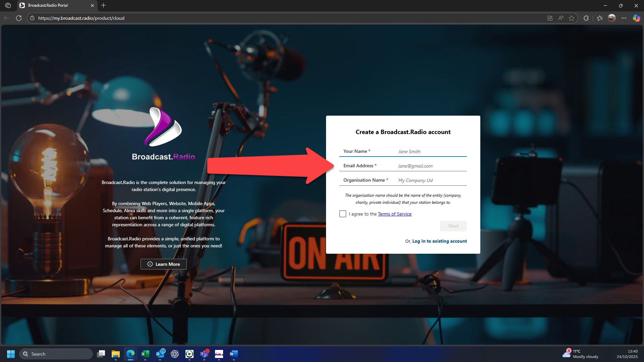Focus the Email Address field
Screen dimensions: 644x362
pyautogui.click(x=431, y=166)
